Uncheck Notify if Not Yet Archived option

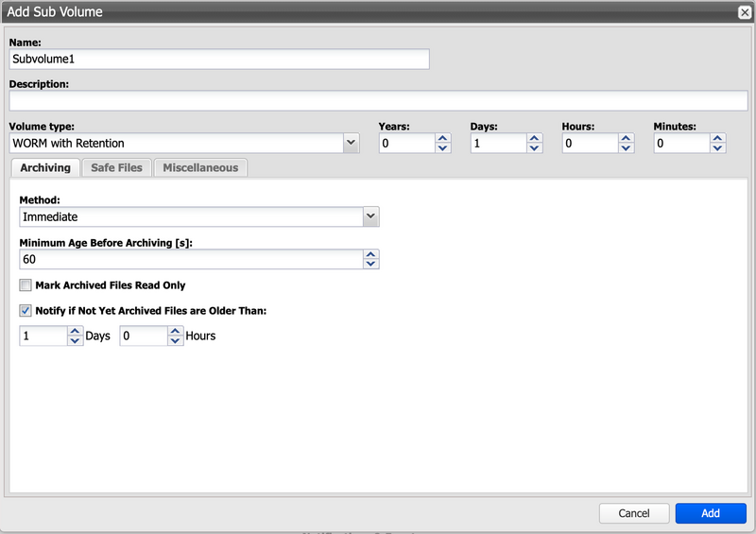click(26, 310)
